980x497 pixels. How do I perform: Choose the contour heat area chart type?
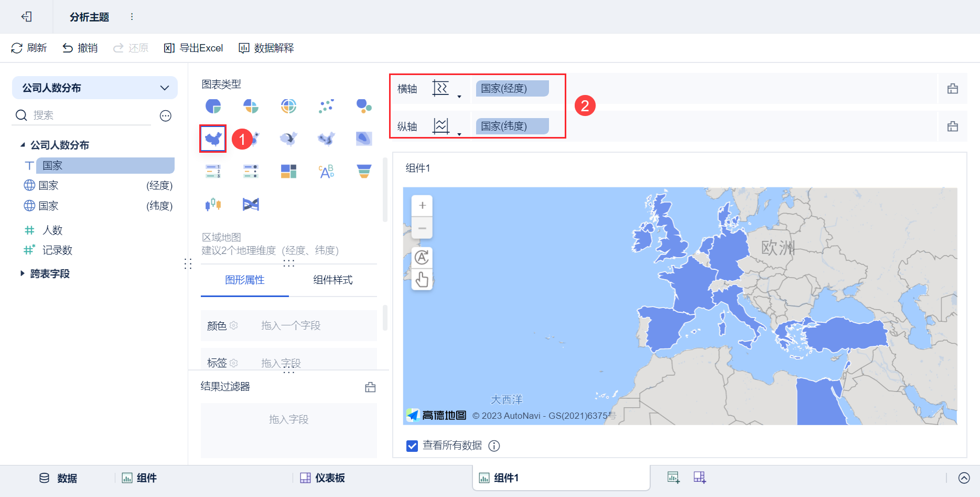click(x=364, y=139)
